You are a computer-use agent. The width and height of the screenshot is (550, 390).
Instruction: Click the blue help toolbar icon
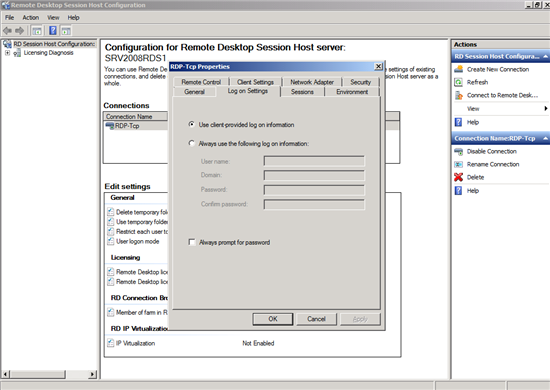tap(53, 31)
